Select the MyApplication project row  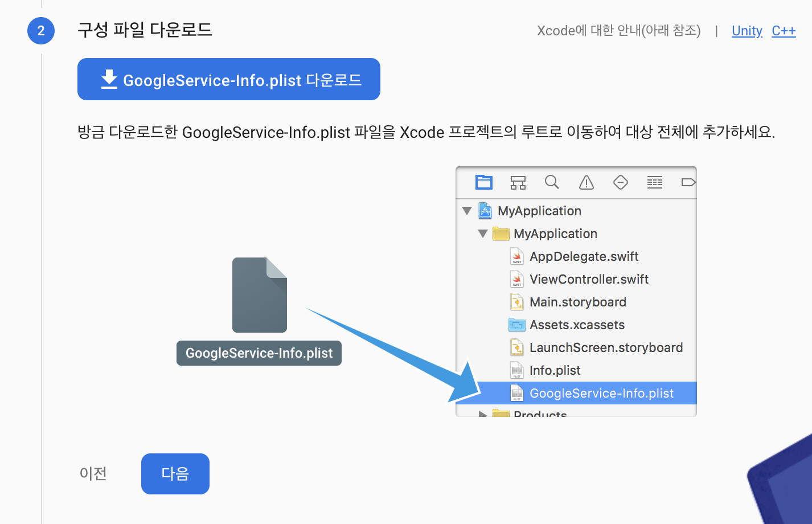tap(576, 211)
